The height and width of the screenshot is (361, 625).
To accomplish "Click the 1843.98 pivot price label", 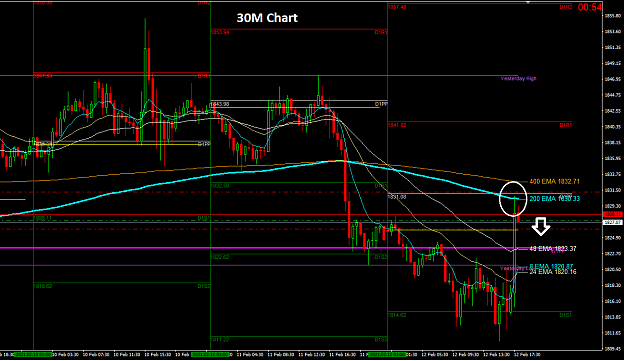I will pos(220,104).
